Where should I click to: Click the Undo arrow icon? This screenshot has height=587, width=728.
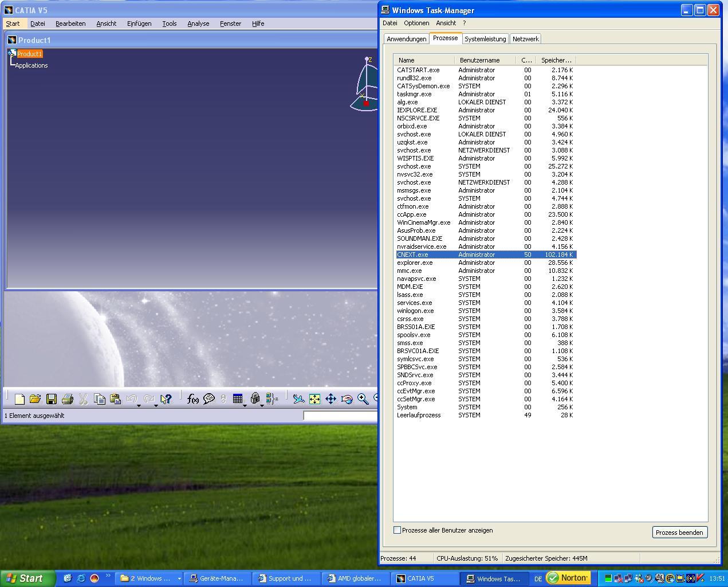tap(131, 399)
